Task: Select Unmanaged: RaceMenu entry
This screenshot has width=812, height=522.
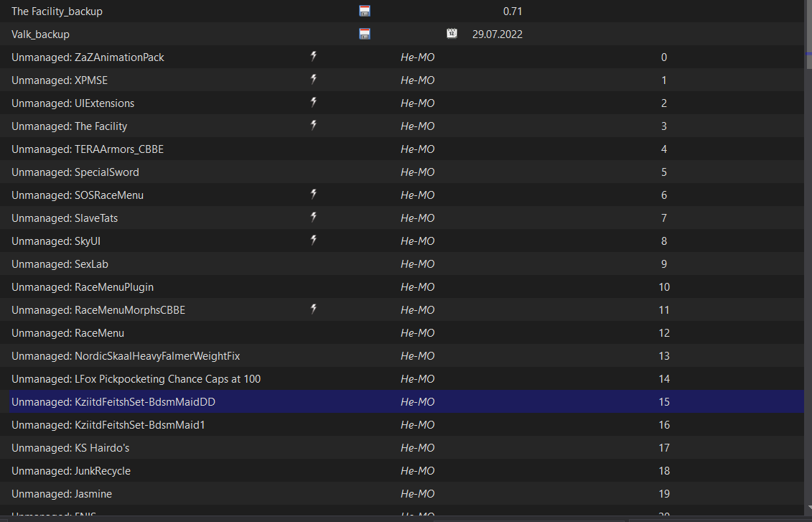Action: [402, 333]
